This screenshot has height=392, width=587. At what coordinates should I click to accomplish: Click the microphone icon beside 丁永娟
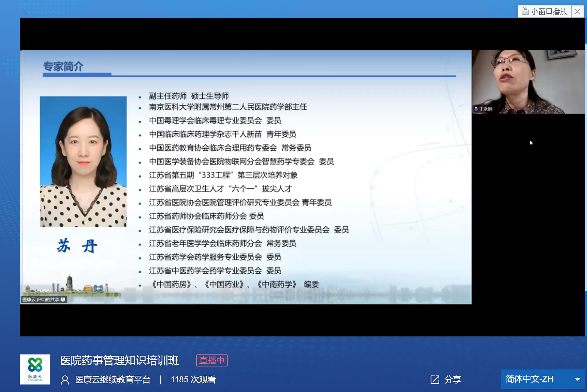click(x=476, y=109)
